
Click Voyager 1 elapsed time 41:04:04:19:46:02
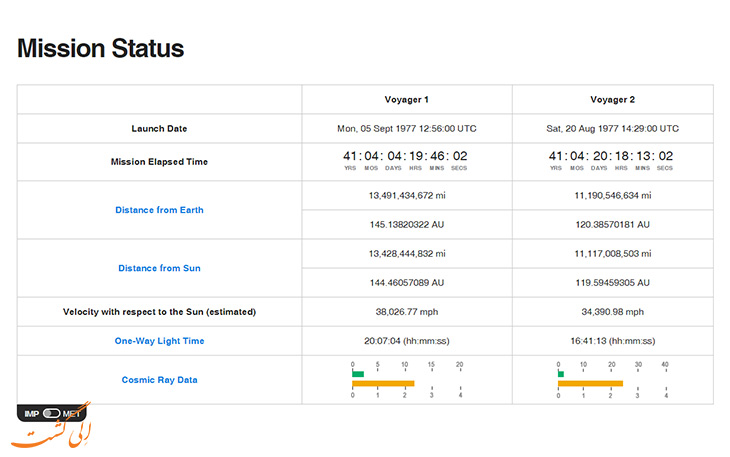pos(405,156)
